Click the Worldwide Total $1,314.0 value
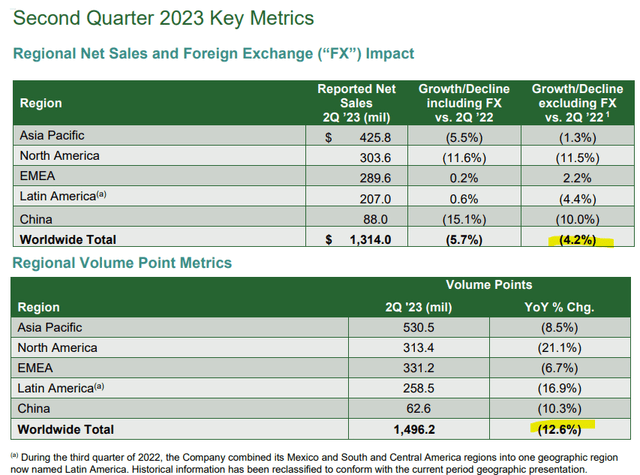 [370, 240]
